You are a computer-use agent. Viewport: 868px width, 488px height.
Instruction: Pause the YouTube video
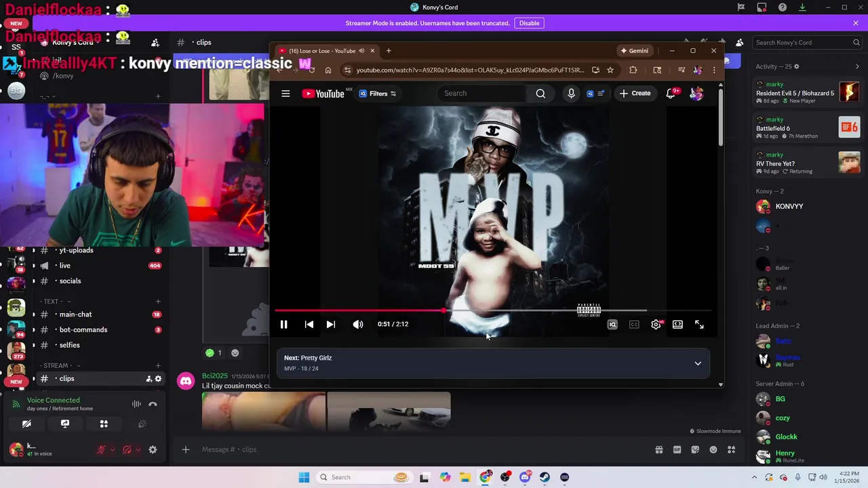coord(283,325)
